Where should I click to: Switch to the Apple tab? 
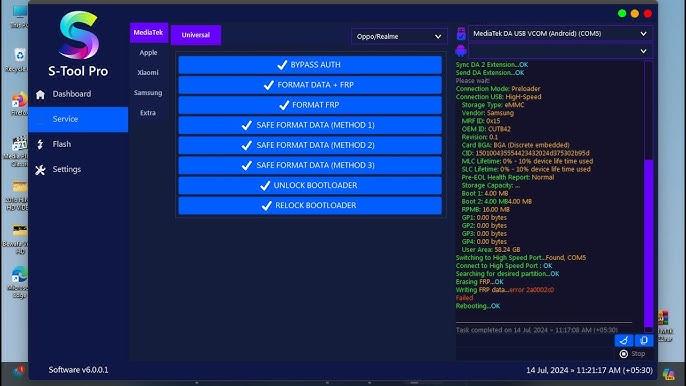(x=148, y=53)
